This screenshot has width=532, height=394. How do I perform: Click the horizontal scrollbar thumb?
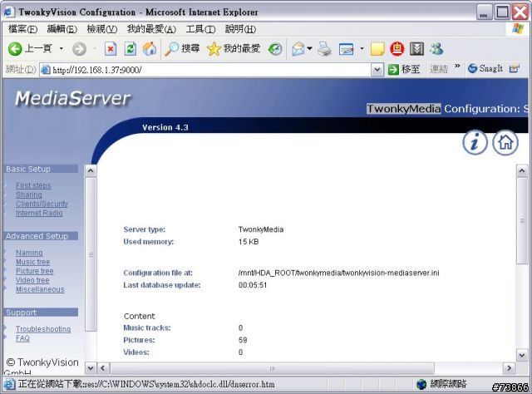(272, 368)
